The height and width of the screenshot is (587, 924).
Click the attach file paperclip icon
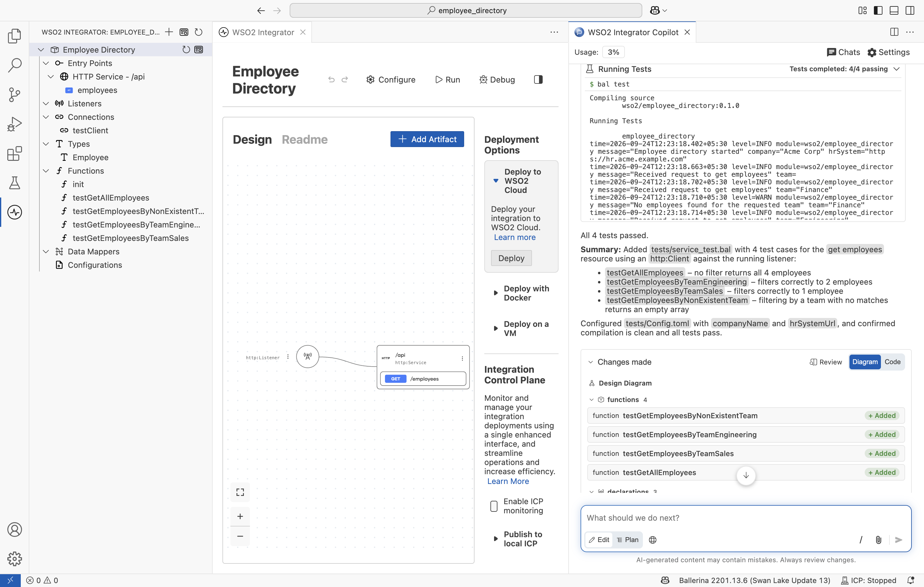[x=878, y=540]
